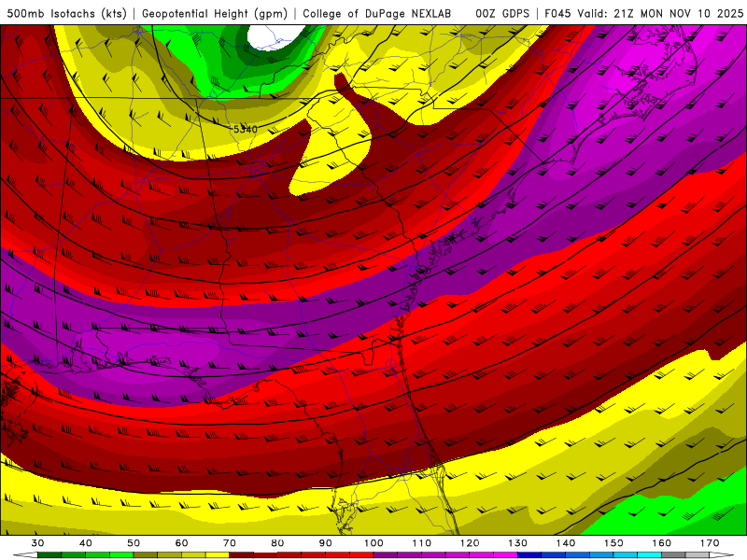Select the cyan legend swatch before 160
Image resolution: width=747 pixels, height=560 pixels.
point(650,555)
